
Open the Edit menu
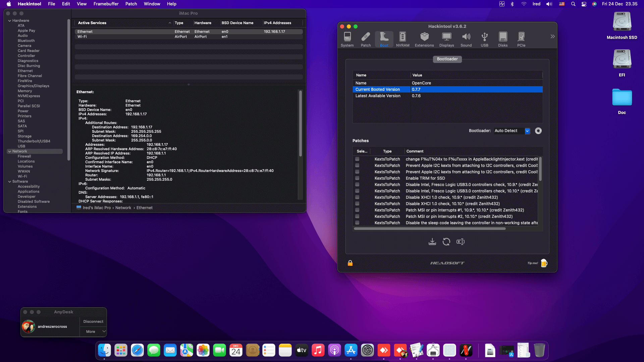[x=66, y=4]
